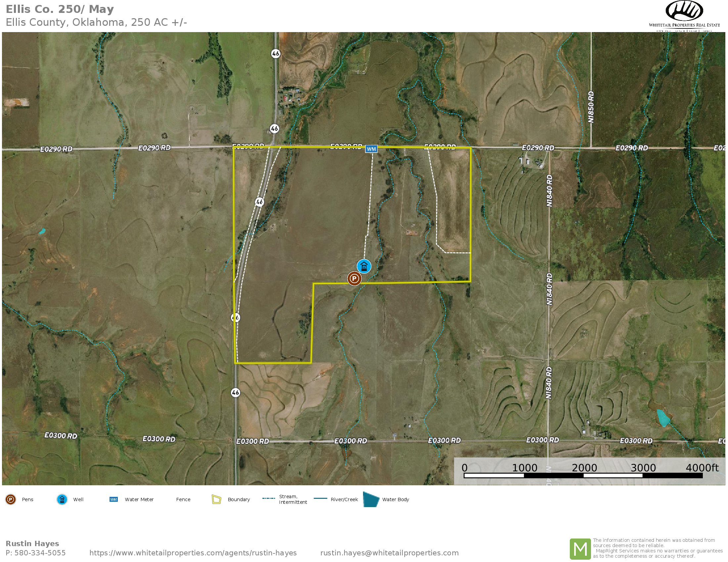728x562 pixels.
Task: Click the Well marker icon on map
Action: 364,266
